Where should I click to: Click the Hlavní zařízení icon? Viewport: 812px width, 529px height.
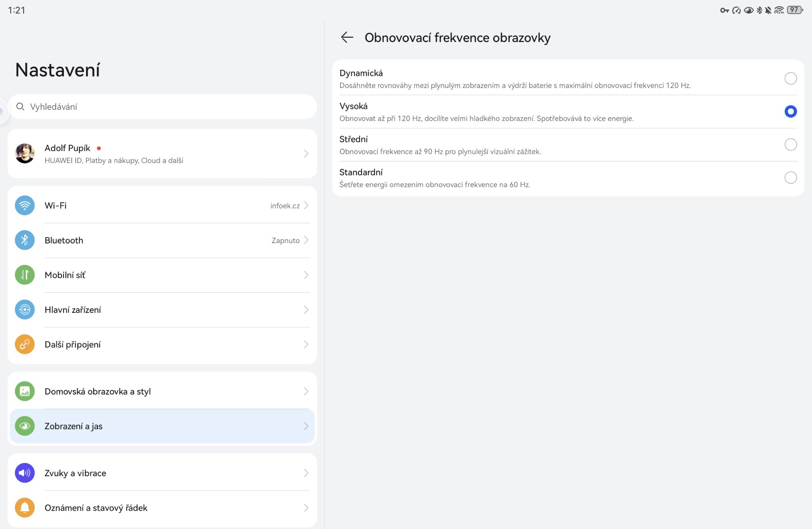tap(25, 310)
